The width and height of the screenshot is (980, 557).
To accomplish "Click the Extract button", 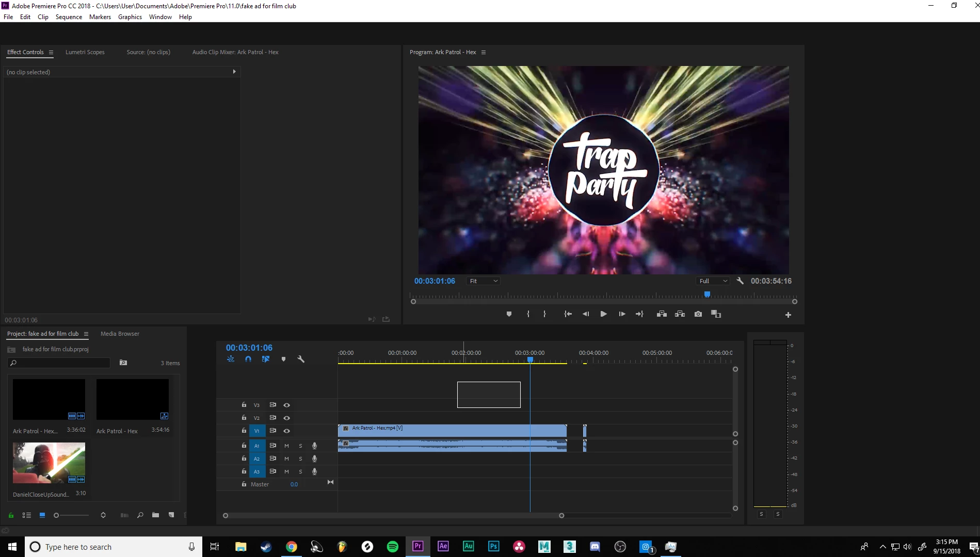I will (x=680, y=314).
